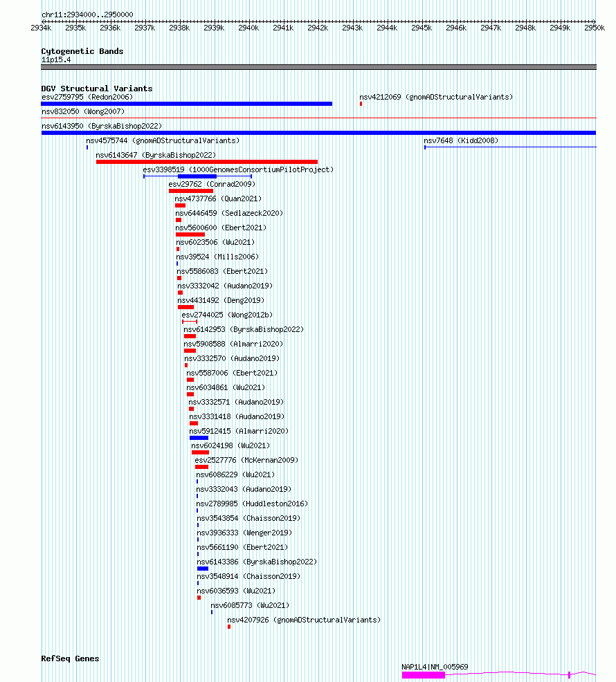Click the 2938k ruler tick label
Viewport: 616px width, 682px height.
179,28
